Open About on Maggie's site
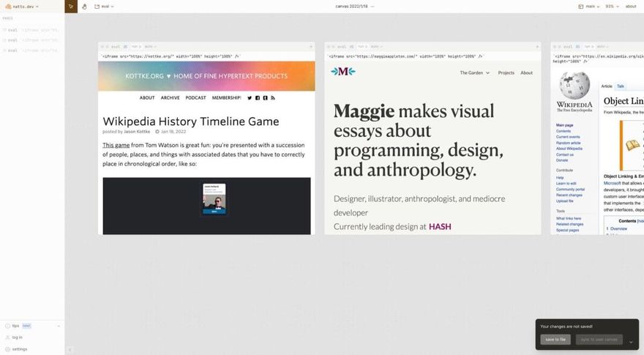644x355 pixels. pyautogui.click(x=526, y=72)
